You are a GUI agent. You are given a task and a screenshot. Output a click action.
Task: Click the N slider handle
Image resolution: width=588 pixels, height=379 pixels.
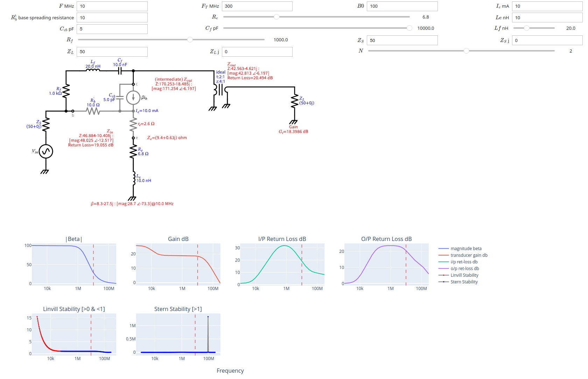pyautogui.click(x=466, y=51)
